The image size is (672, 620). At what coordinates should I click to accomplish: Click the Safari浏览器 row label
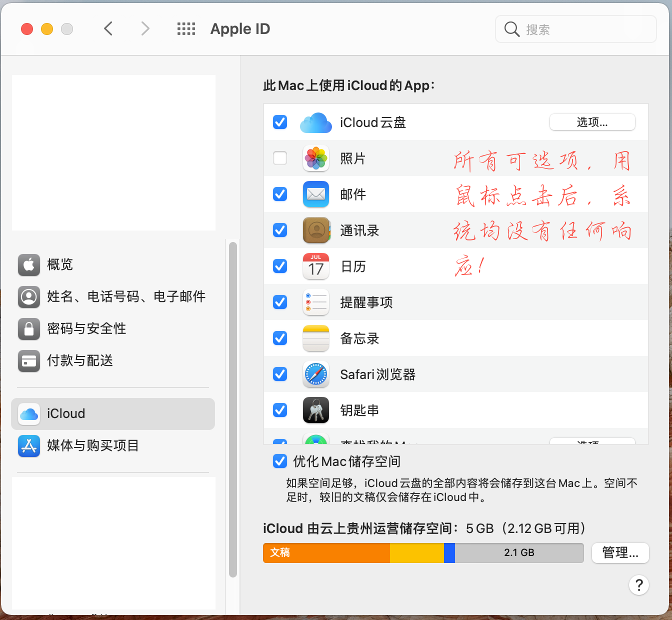[378, 374]
